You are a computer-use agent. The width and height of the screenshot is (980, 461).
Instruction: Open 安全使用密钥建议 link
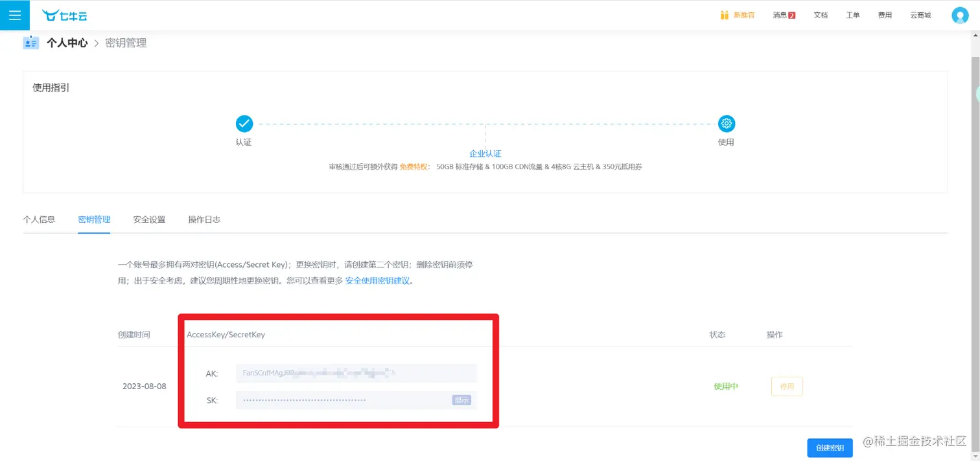[x=377, y=281]
